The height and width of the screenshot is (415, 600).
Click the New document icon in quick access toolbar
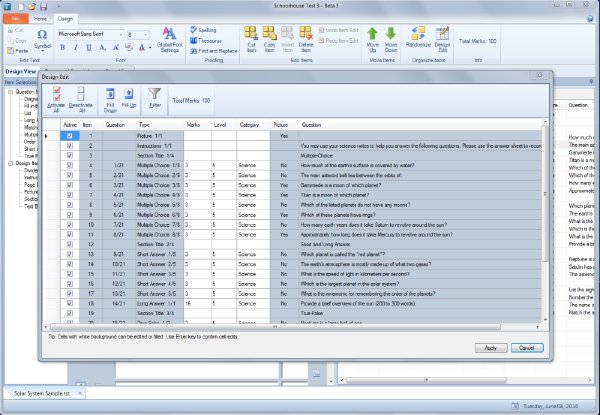[x=21, y=7]
